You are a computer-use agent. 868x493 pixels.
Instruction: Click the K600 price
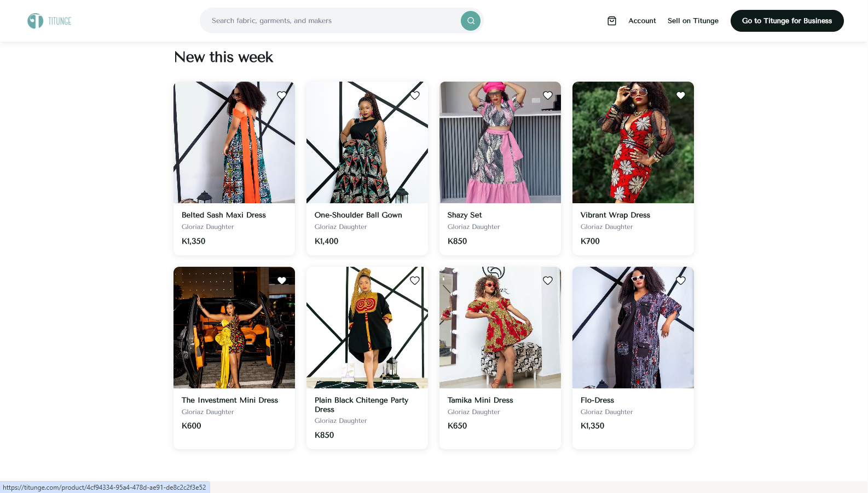(x=192, y=426)
